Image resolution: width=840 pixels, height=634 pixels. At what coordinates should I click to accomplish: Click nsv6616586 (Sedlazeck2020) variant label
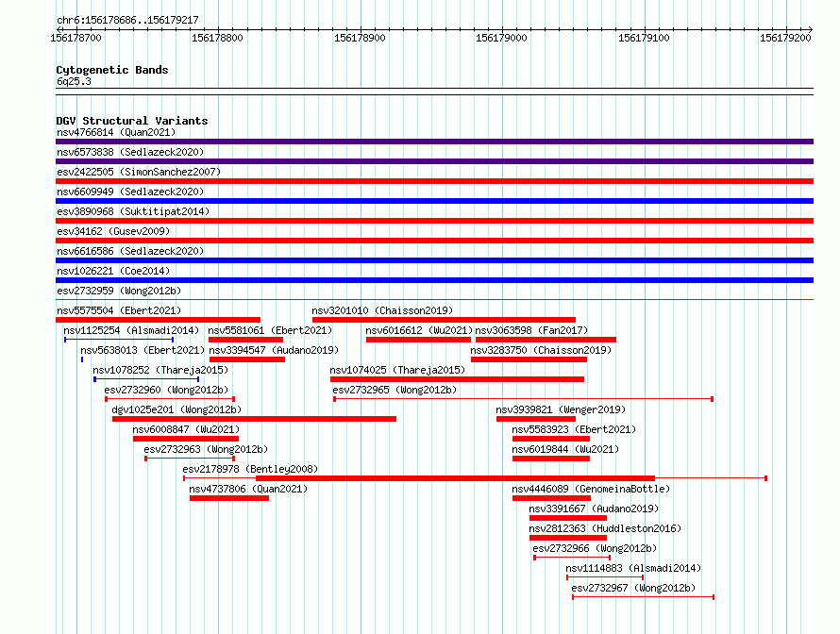[x=130, y=251]
